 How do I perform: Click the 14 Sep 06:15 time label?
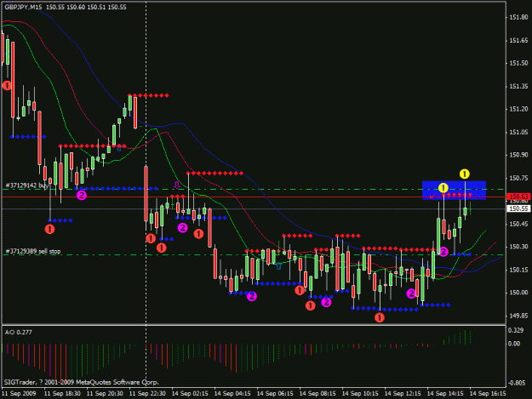(x=275, y=394)
